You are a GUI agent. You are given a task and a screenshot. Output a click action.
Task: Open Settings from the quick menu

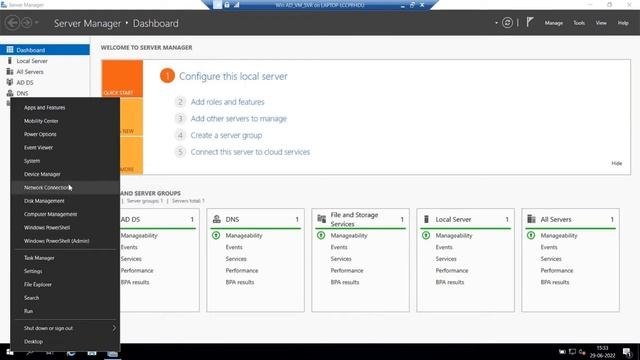[65, 271]
